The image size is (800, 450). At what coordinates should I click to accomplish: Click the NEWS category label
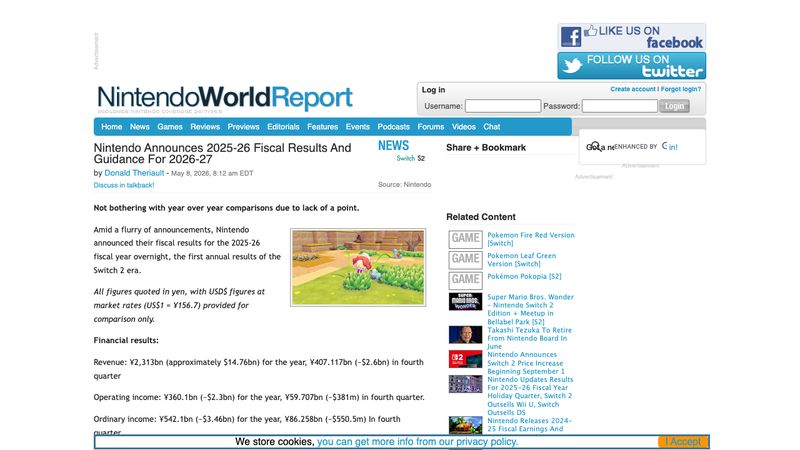393,146
